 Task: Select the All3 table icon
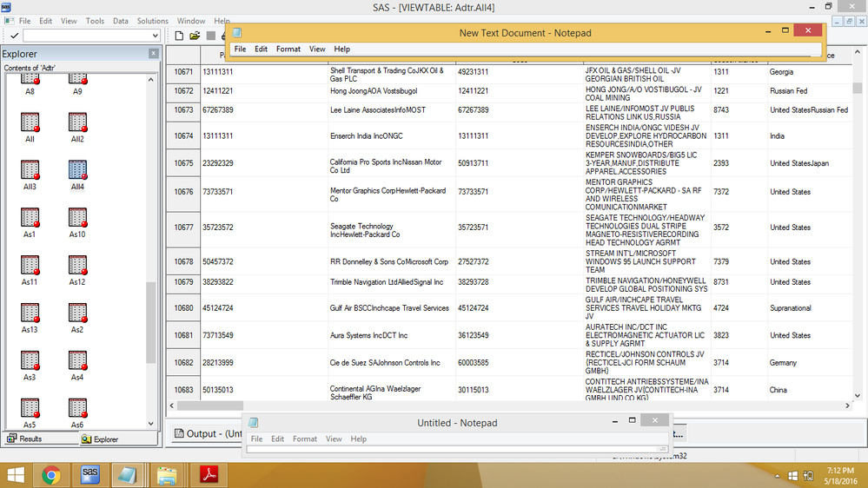pyautogui.click(x=30, y=170)
